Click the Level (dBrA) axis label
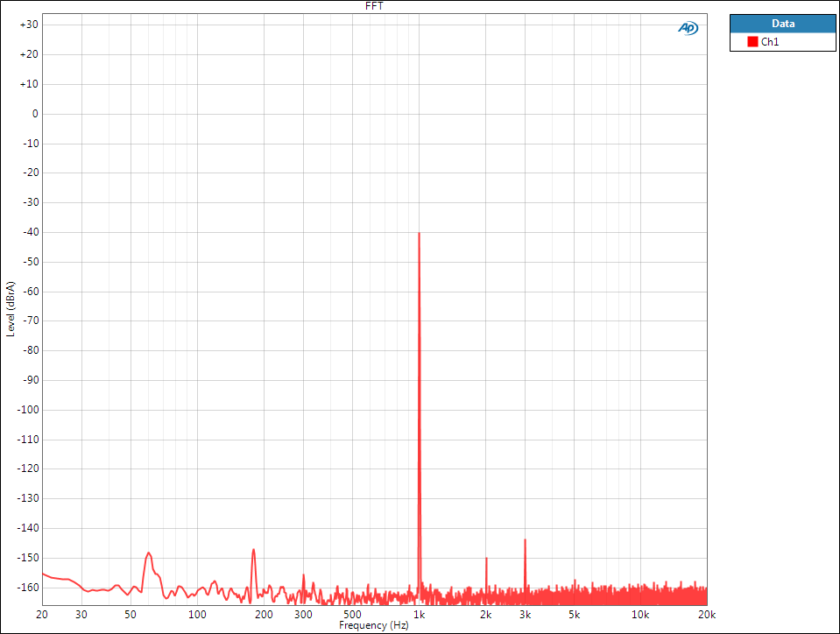 coord(11,309)
